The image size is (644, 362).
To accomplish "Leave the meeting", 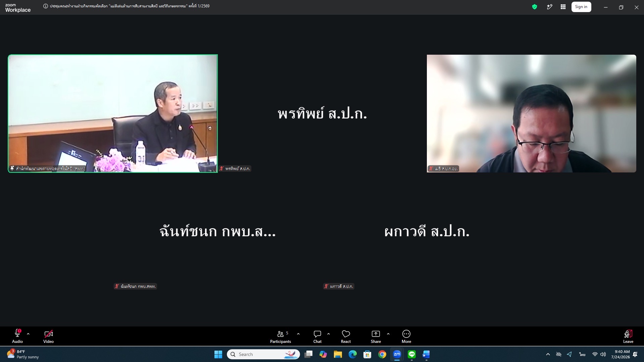I will 628,337.
